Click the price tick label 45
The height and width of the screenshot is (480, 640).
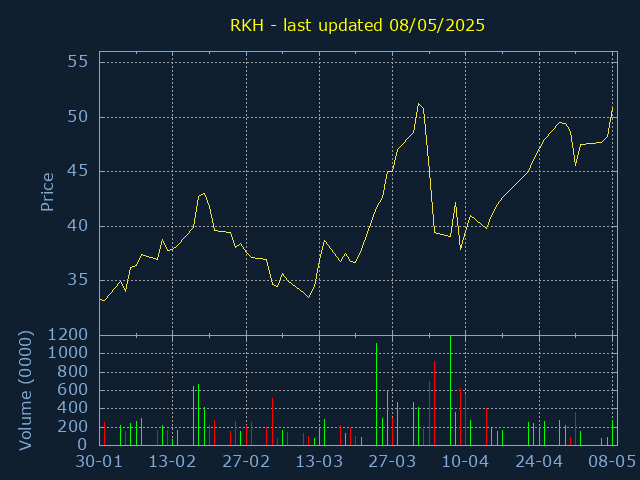[78, 171]
